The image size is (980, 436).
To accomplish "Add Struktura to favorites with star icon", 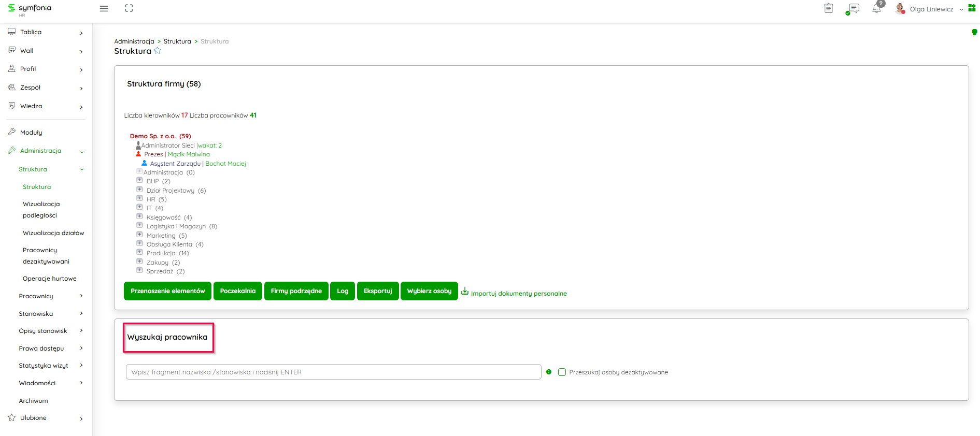I will (x=158, y=51).
